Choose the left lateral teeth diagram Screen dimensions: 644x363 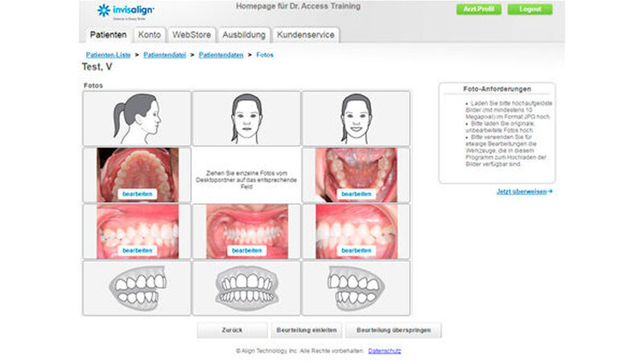click(x=356, y=288)
